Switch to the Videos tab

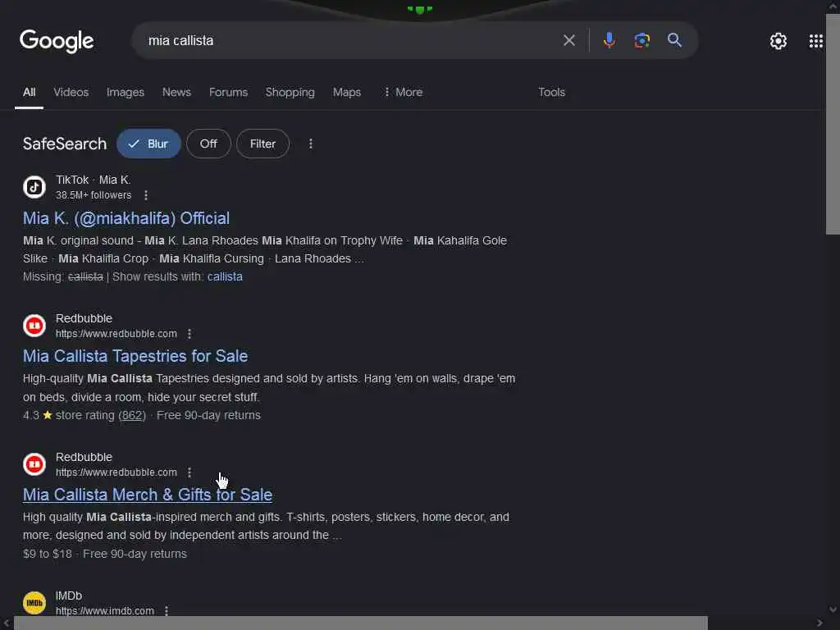(x=71, y=92)
